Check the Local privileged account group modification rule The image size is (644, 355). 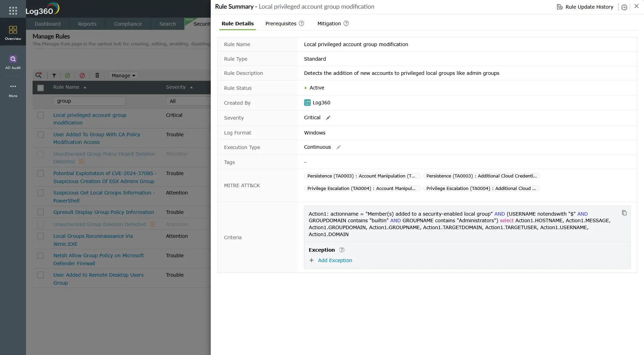coord(41,115)
